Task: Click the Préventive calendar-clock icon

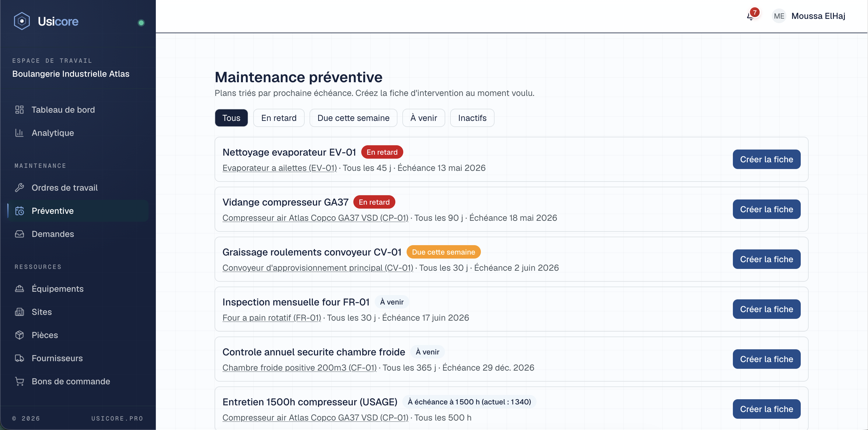Action: tap(19, 211)
